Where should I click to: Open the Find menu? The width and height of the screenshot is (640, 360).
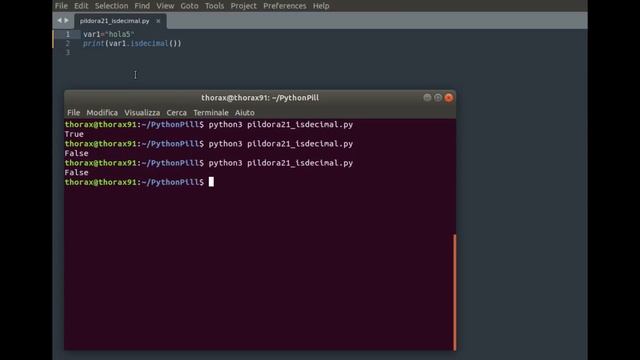(142, 6)
